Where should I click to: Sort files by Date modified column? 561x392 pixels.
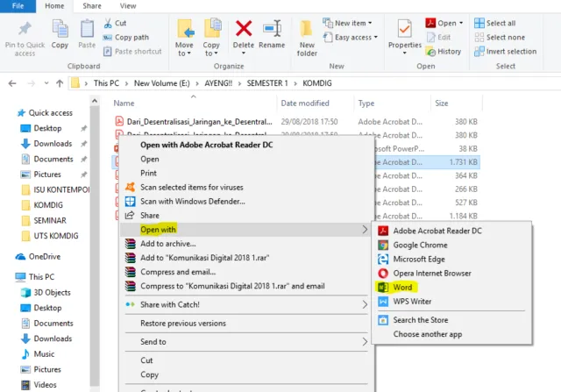[305, 103]
